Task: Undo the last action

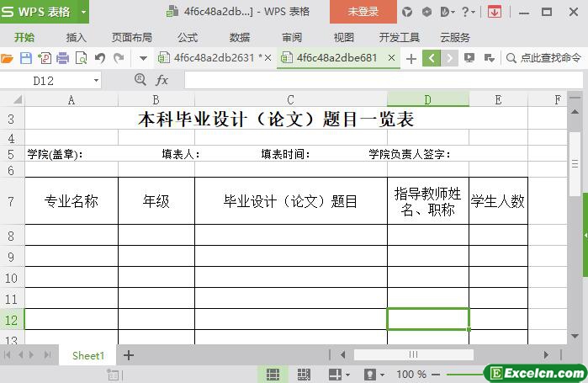Action: (100, 58)
